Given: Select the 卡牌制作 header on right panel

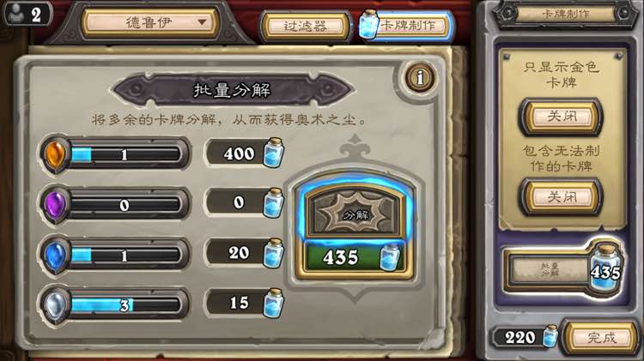Looking at the screenshot, I should pos(566,15).
